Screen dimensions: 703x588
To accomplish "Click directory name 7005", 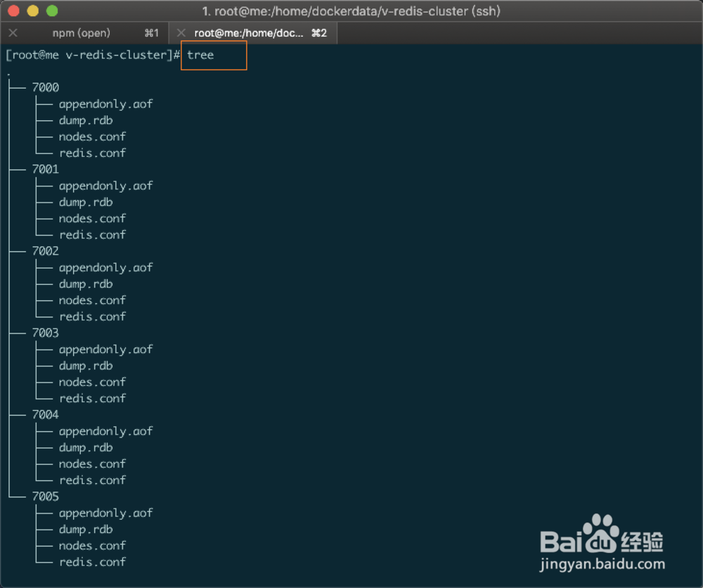I will 45,497.
